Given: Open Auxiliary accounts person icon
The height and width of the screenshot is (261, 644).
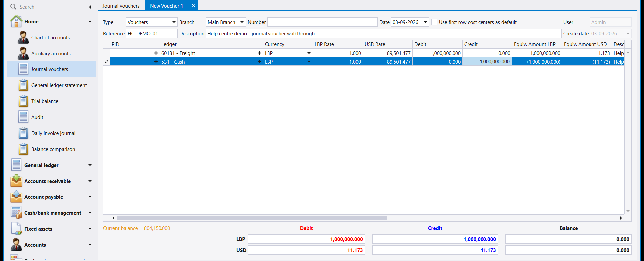Looking at the screenshot, I should point(23,53).
